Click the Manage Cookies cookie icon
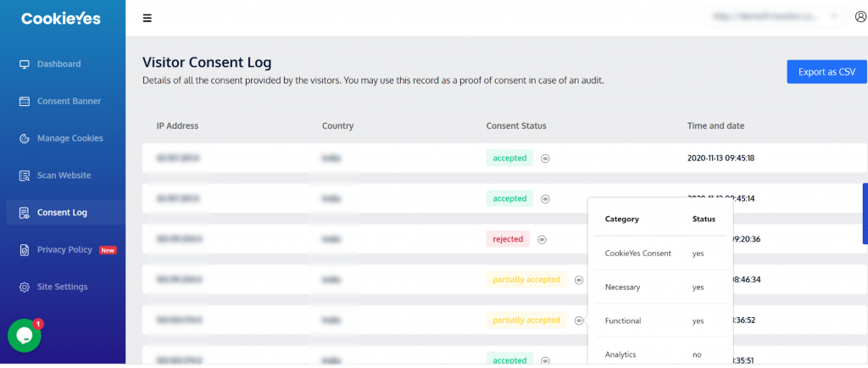Image resolution: width=868 pixels, height=368 pixels. [x=24, y=139]
